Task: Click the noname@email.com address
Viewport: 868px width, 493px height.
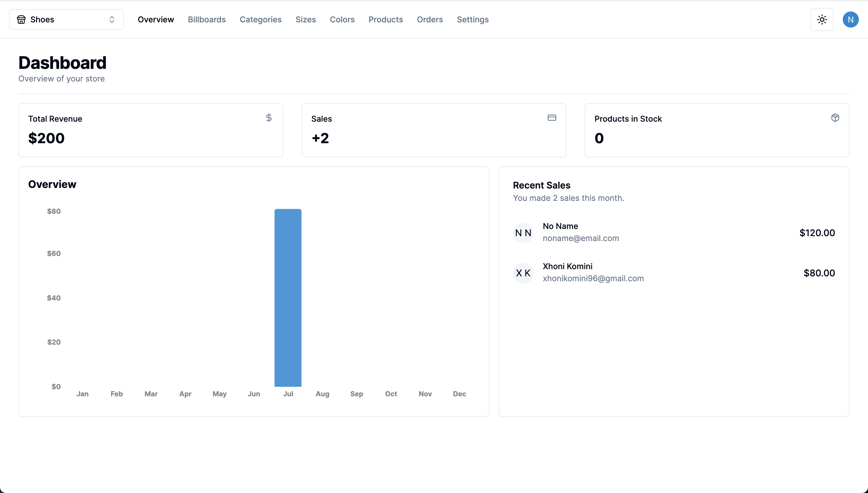Action: click(581, 238)
